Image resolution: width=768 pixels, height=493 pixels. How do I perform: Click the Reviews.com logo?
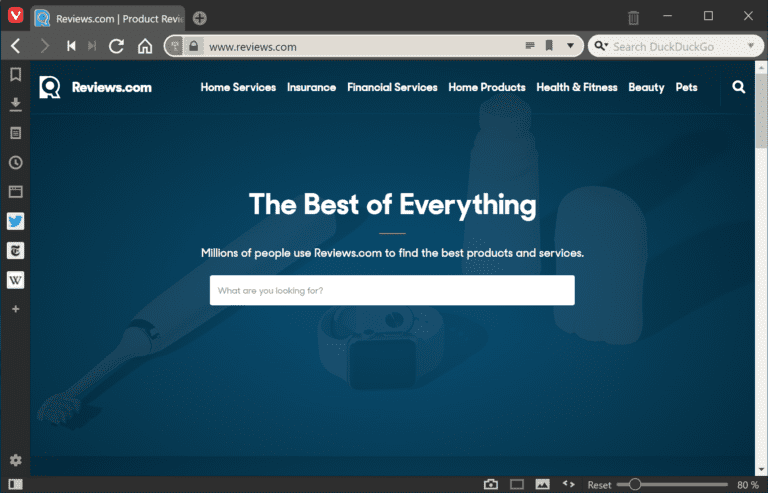coord(96,87)
